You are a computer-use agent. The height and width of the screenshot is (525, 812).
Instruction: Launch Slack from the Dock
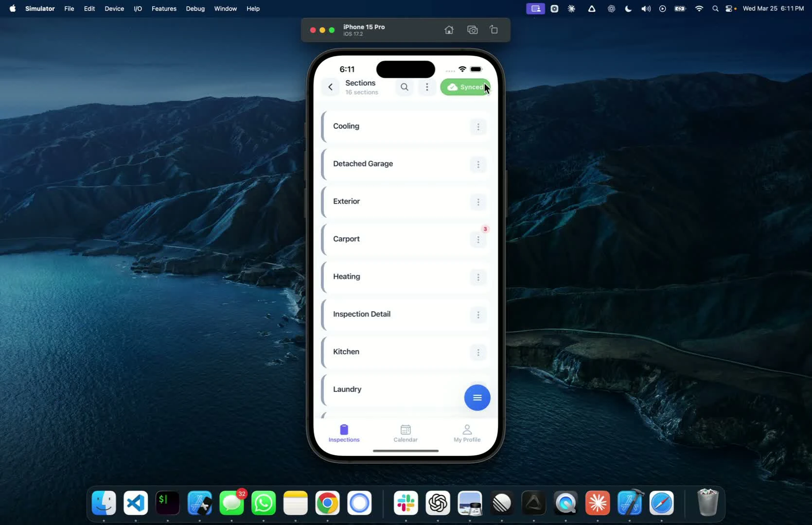[406, 503]
